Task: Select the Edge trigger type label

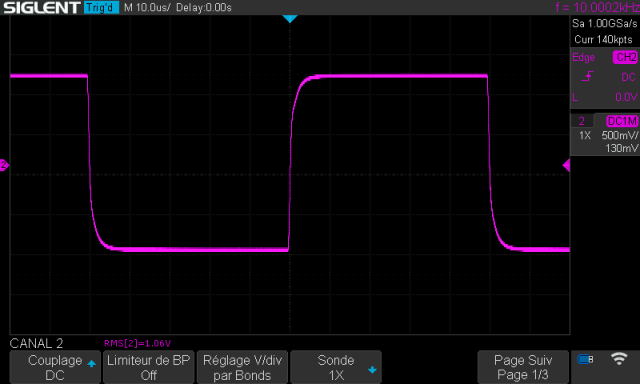Action: pyautogui.click(x=583, y=58)
